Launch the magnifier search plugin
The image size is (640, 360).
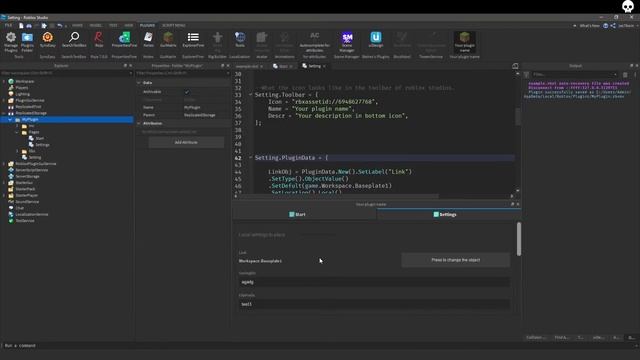click(x=74, y=40)
